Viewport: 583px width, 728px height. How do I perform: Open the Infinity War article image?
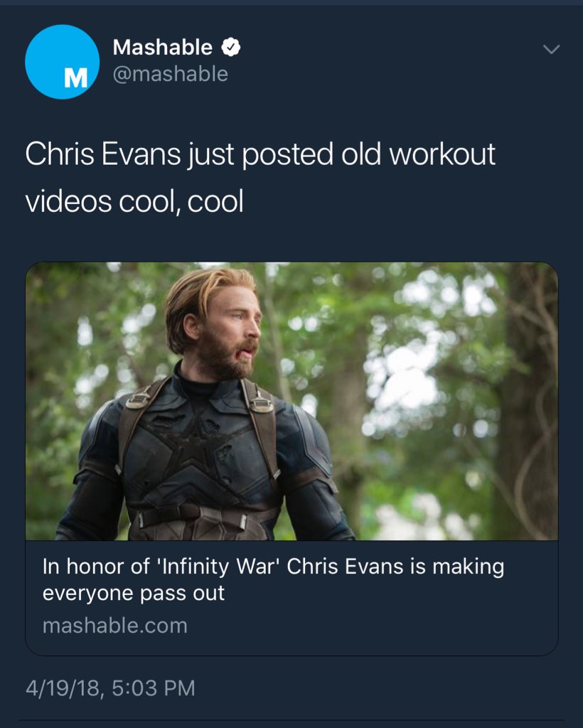(291, 401)
